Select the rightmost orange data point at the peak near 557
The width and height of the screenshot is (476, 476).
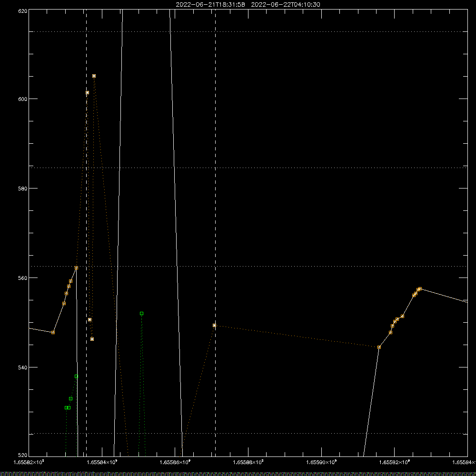point(420,289)
